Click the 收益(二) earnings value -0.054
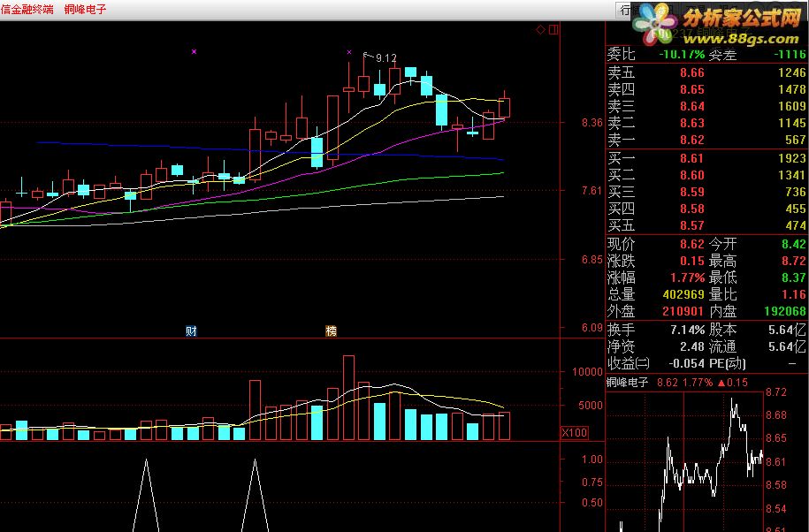The width and height of the screenshot is (809, 532). (x=687, y=363)
